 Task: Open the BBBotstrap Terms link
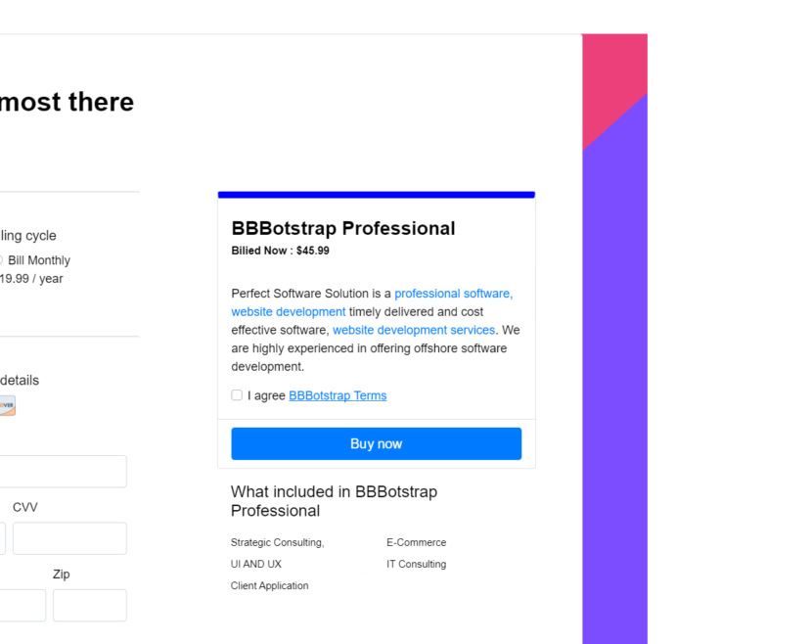click(338, 395)
